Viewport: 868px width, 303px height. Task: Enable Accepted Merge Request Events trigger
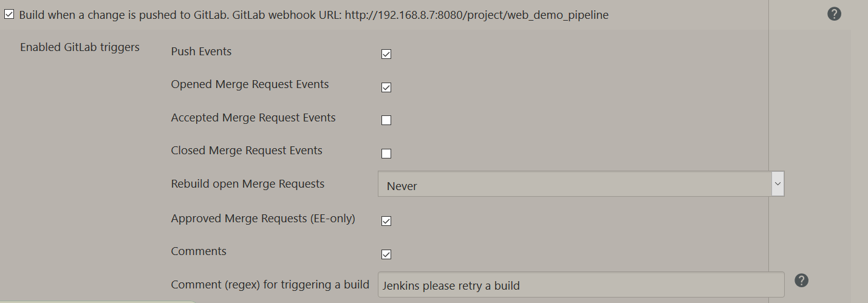pyautogui.click(x=386, y=120)
